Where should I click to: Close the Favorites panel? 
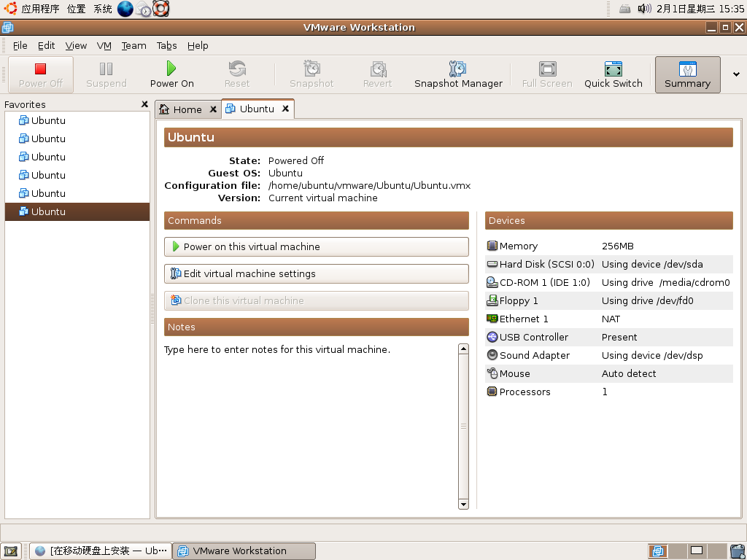coord(145,104)
